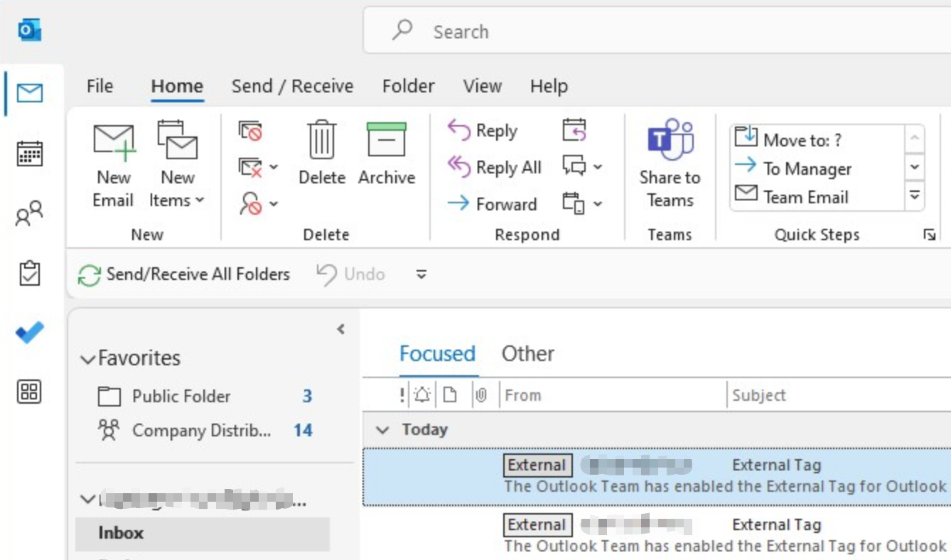Click in the Search box
951x560 pixels.
[640, 32]
